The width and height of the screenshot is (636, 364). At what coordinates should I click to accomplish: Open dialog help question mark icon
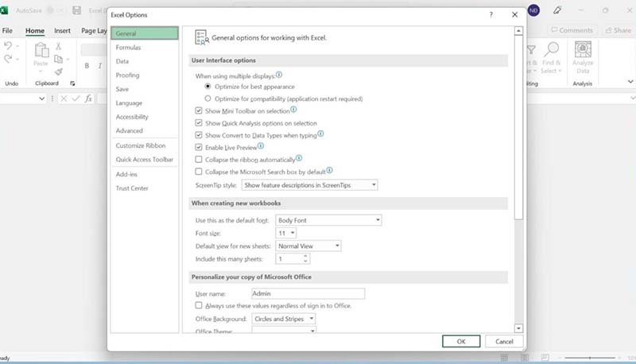click(491, 14)
